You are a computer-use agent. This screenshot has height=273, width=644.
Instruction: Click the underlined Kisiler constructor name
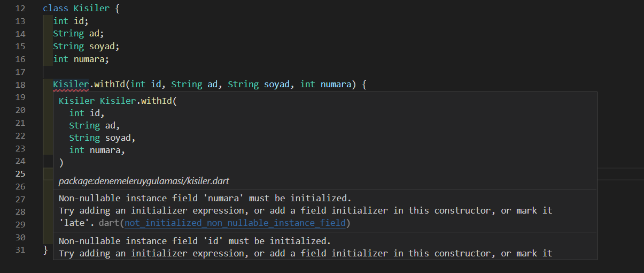pos(71,85)
